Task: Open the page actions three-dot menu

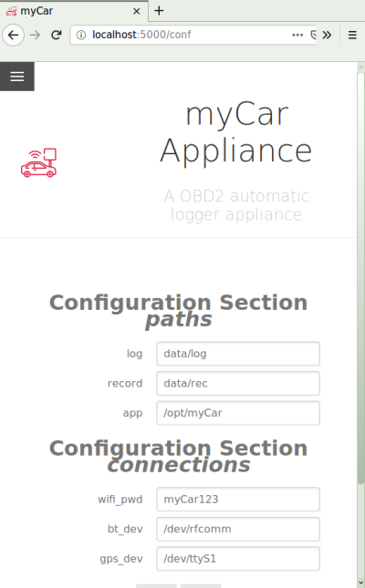Action: 297,35
